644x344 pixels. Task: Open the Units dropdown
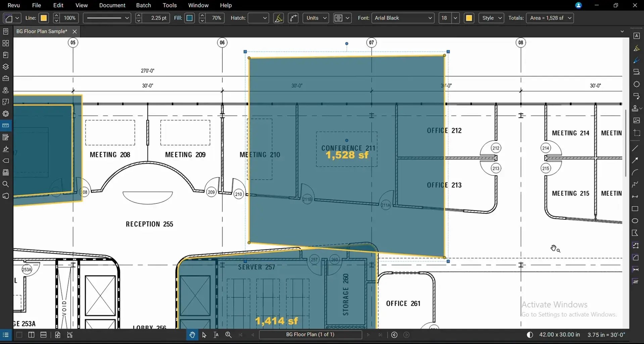315,18
